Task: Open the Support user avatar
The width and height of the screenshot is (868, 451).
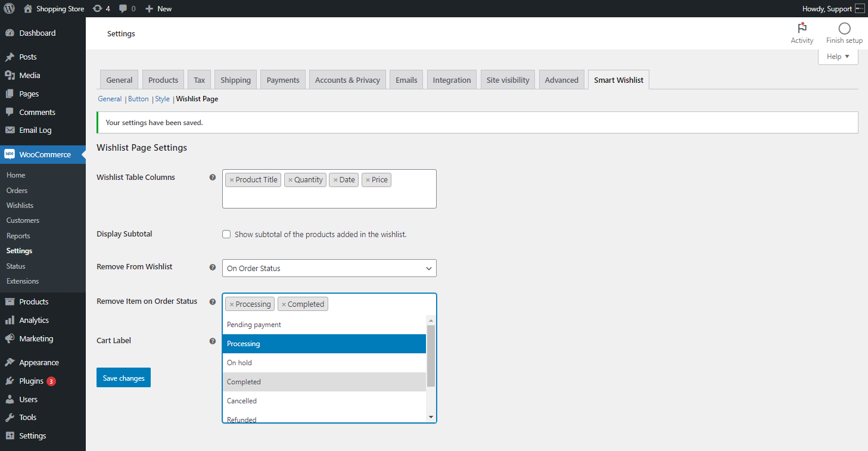Action: click(x=860, y=9)
